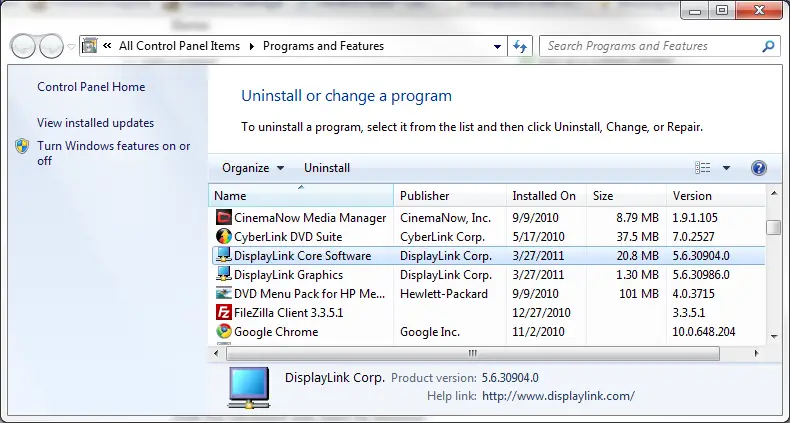Click the 12/27/2010 installed date cell
Viewport: 790px width, 423px height.
coord(542,313)
